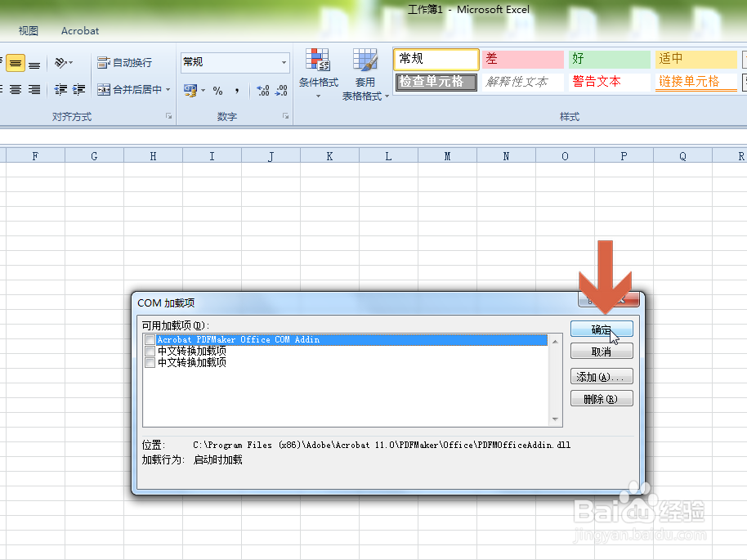Viewport: 747px width, 560px height.
Task: Increase decimal places icon
Action: pos(263,90)
